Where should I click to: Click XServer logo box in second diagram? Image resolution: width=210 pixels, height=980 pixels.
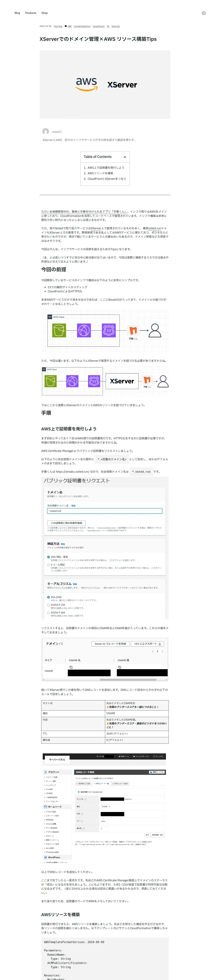(x=122, y=381)
